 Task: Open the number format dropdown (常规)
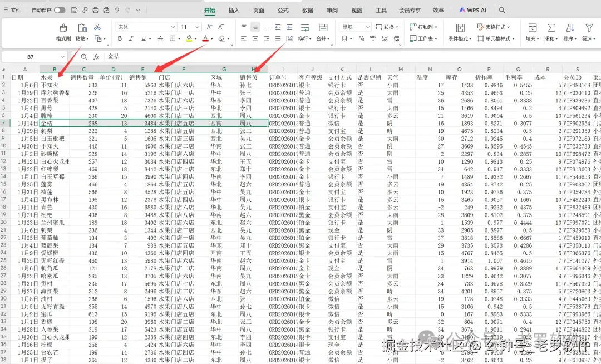tap(367, 27)
